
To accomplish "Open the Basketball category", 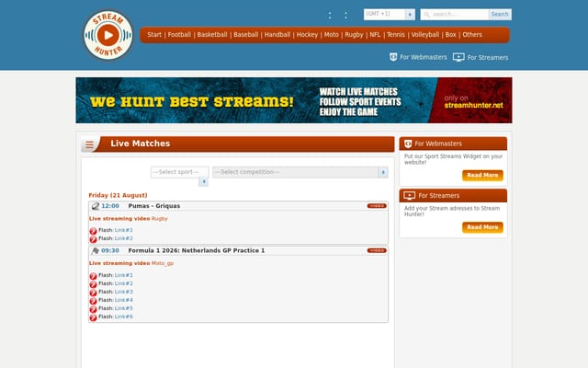I will pos(212,35).
